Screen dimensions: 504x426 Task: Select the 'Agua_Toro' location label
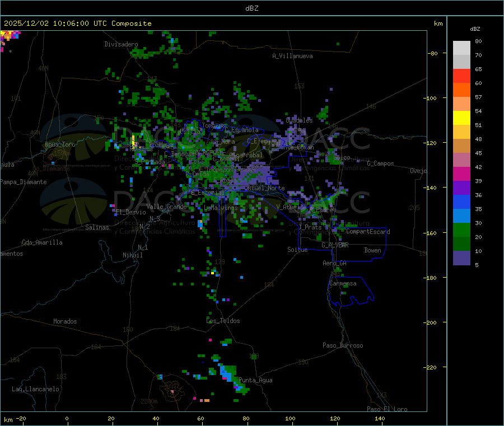click(60, 144)
